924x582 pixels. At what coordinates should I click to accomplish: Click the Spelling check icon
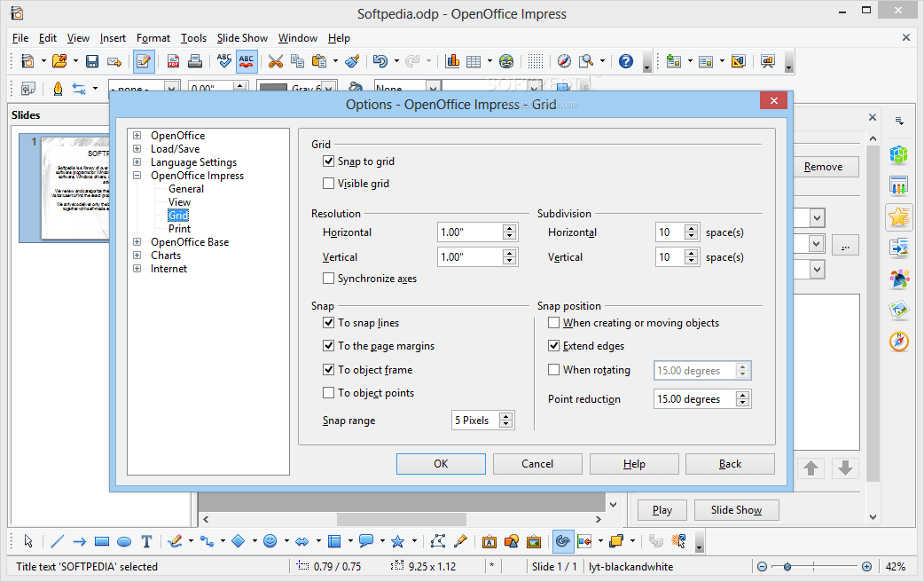(x=224, y=61)
